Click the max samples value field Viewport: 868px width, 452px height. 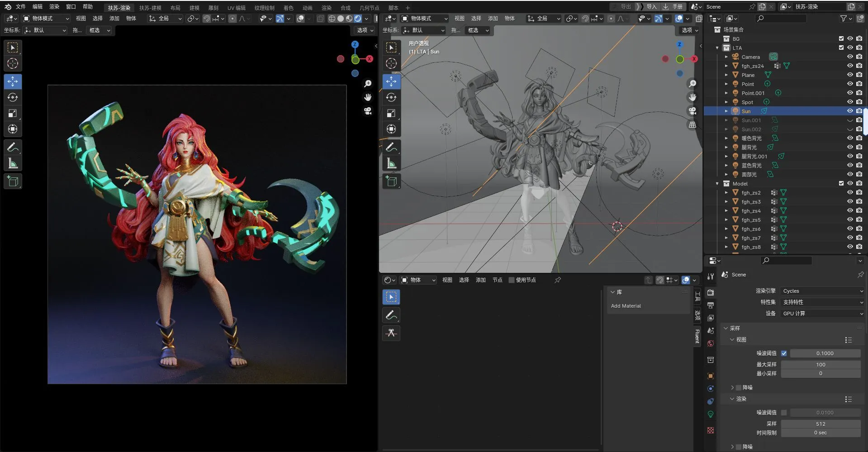pos(821,365)
